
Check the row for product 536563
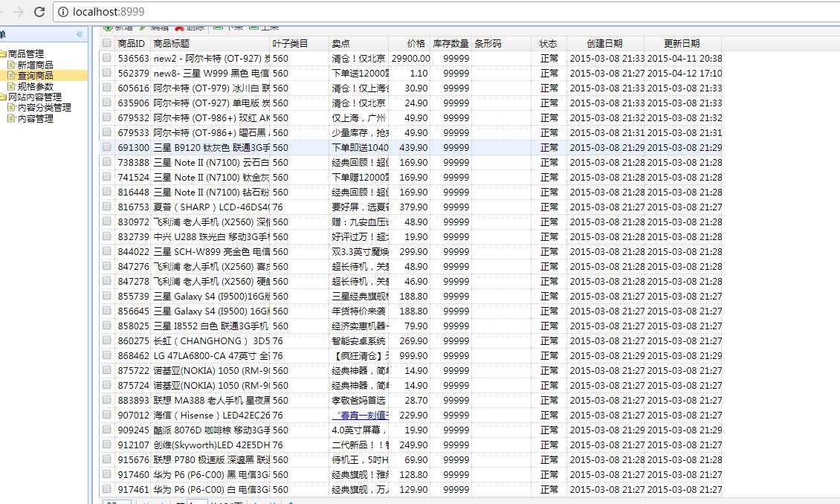[107, 58]
